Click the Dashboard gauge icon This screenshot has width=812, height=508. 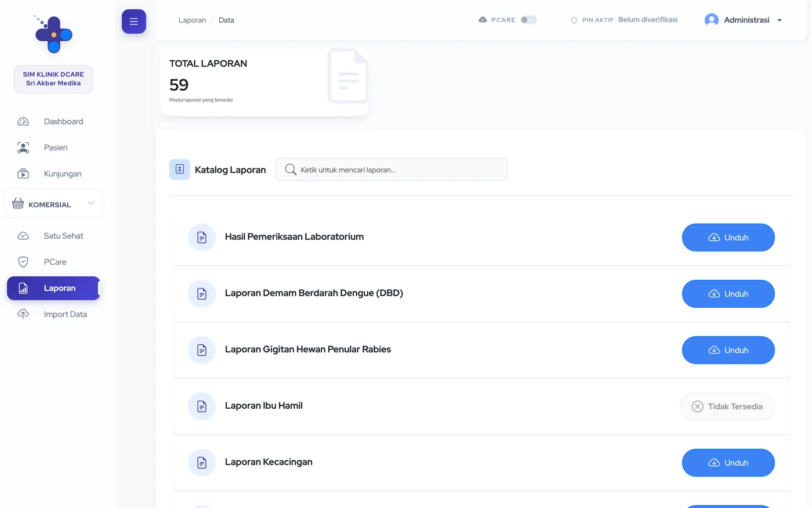[x=23, y=122]
